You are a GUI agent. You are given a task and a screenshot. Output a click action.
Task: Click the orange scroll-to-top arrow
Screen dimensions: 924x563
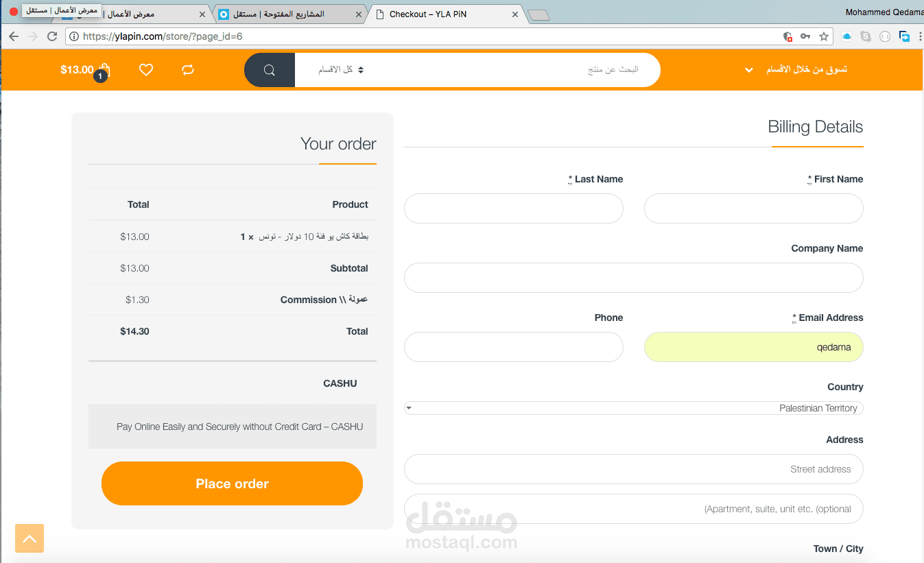(x=29, y=538)
